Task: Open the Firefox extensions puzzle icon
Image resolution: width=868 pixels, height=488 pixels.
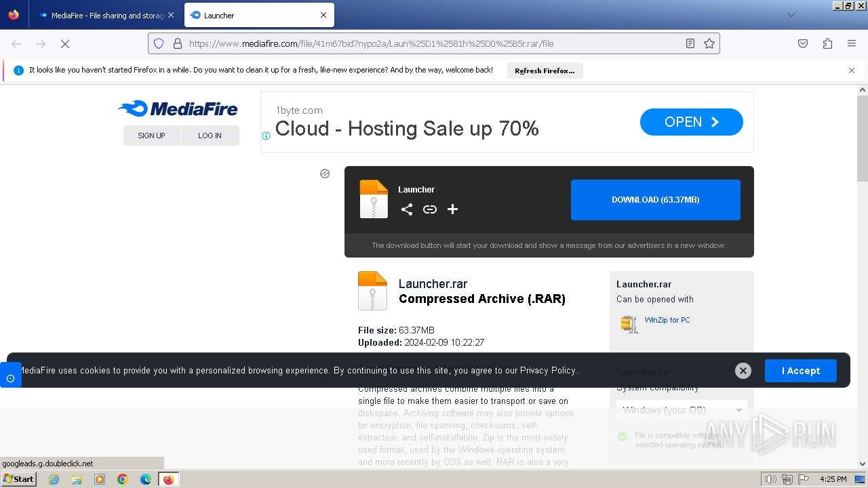Action: (827, 43)
